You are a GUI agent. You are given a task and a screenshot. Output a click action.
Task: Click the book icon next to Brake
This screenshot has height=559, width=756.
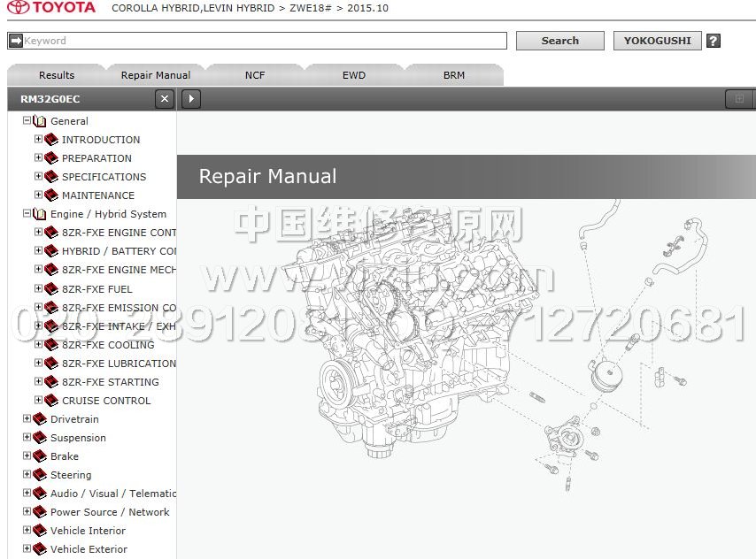[40, 456]
